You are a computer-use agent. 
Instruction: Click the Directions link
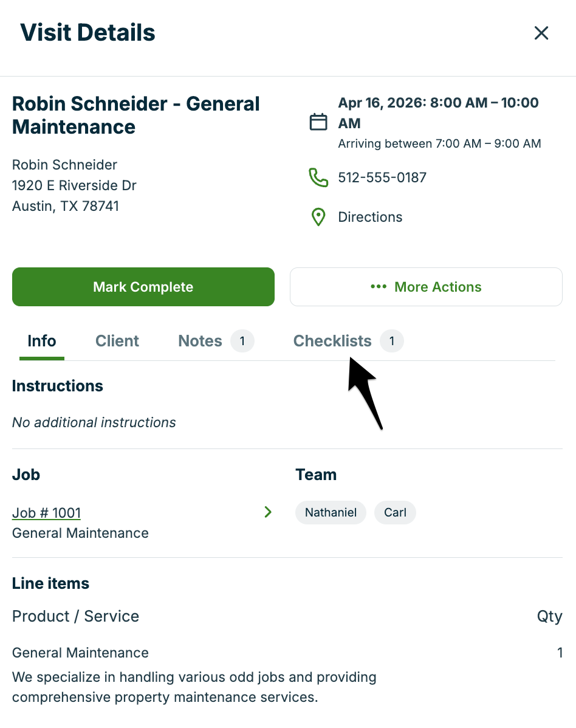370,217
